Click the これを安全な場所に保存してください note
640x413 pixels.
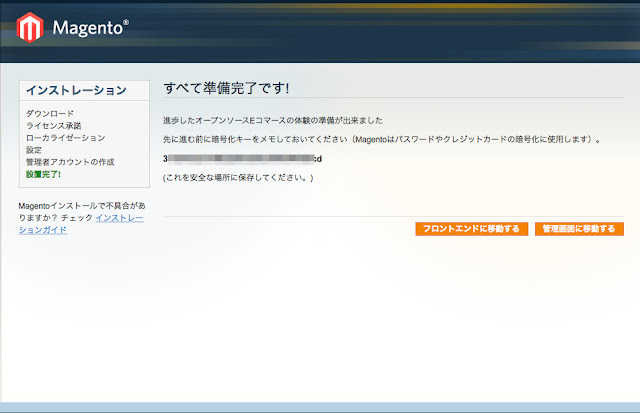coord(238,178)
